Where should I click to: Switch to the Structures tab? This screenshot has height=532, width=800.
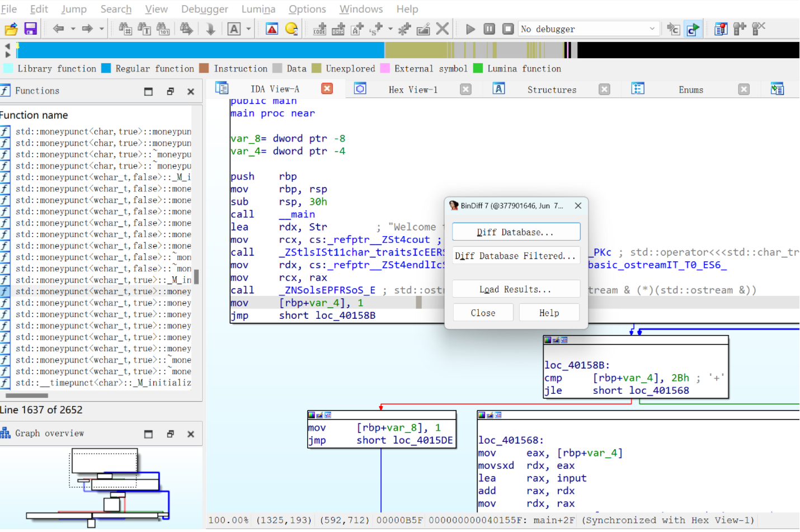(552, 90)
